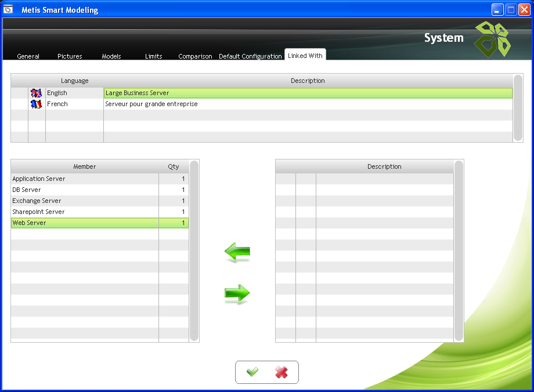Screen dimensions: 534x392
Task: Click the Qty value for DB Server
Action: pos(174,190)
